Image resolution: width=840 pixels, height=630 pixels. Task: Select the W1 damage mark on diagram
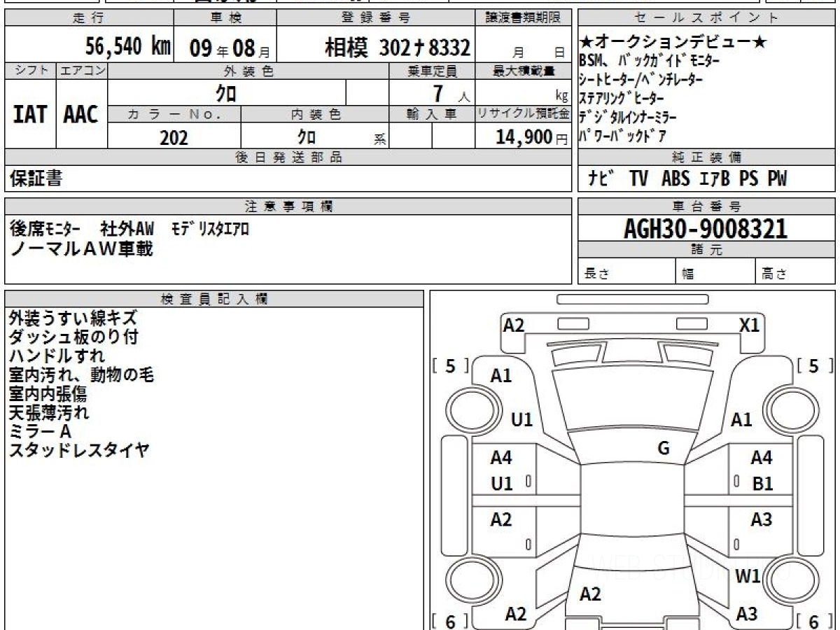748,577
